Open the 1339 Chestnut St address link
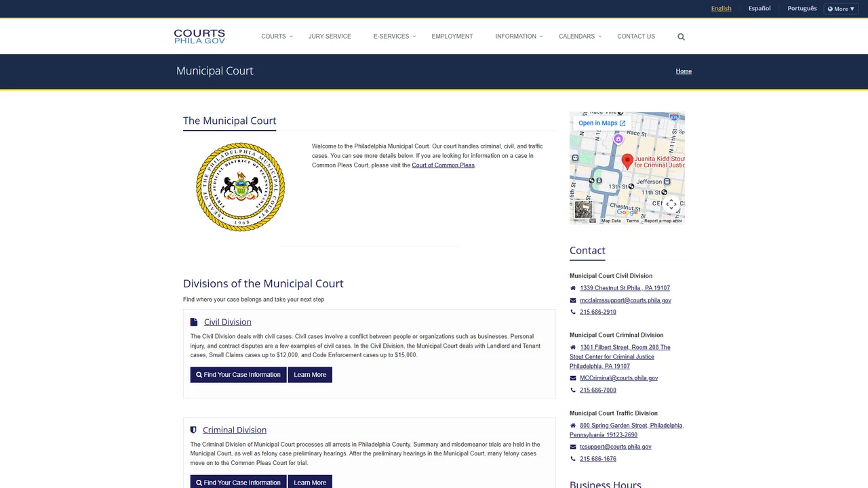868x488 pixels. click(625, 288)
